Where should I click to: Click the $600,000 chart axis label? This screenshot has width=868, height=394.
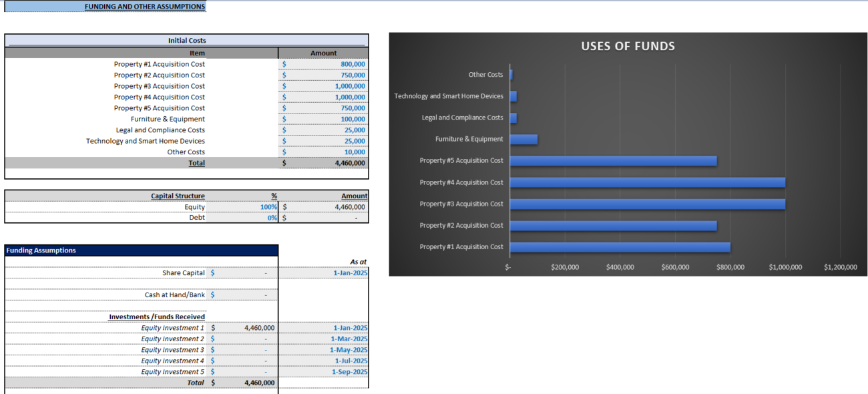pos(675,267)
